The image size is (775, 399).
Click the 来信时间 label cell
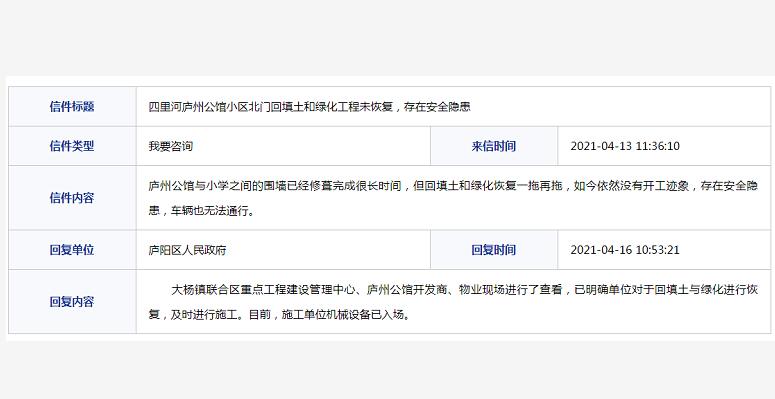coord(494,146)
